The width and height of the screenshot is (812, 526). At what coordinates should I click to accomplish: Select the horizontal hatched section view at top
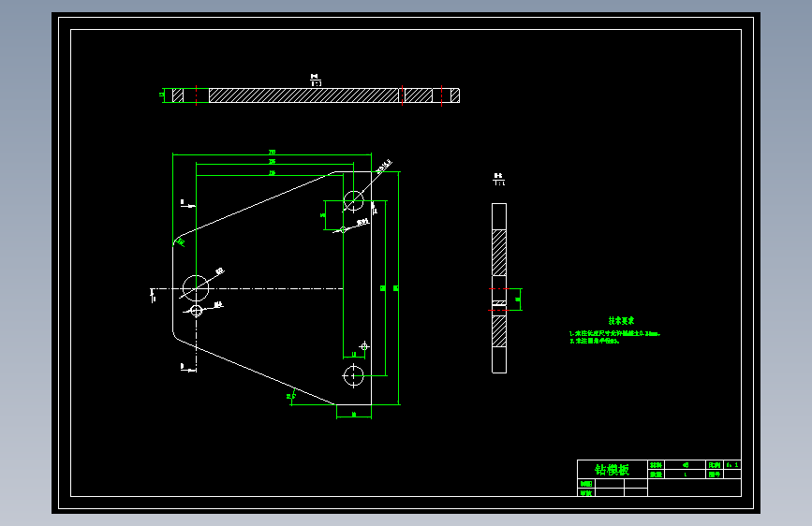[x=316, y=95]
